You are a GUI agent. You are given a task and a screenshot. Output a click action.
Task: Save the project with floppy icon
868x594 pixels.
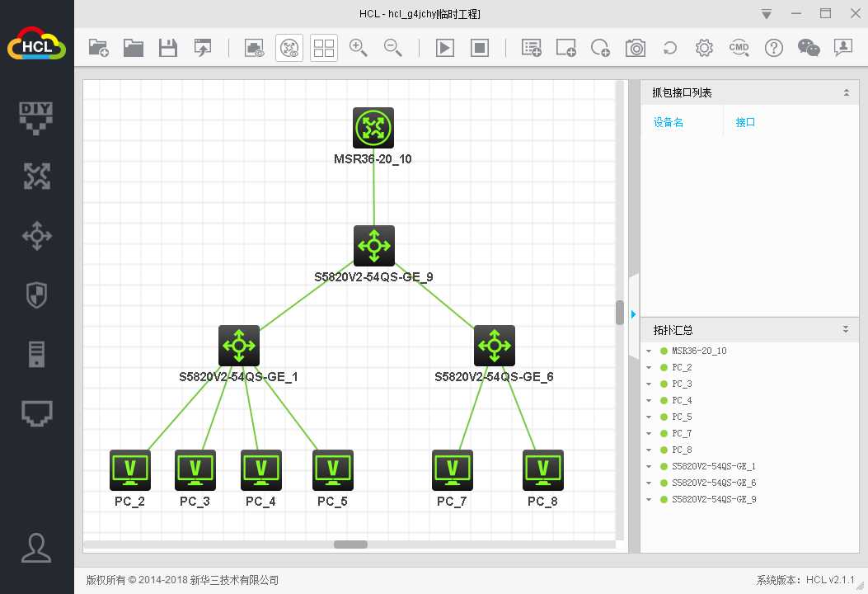coord(167,48)
